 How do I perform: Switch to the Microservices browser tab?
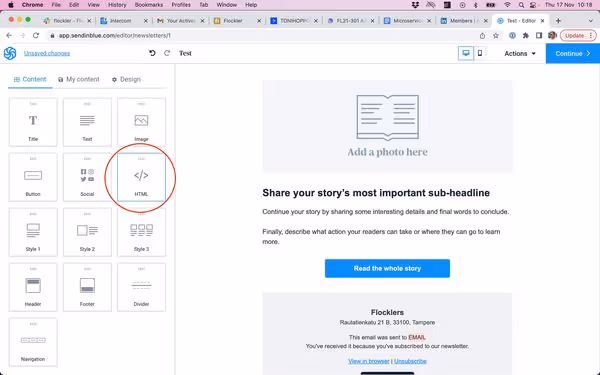click(x=408, y=21)
